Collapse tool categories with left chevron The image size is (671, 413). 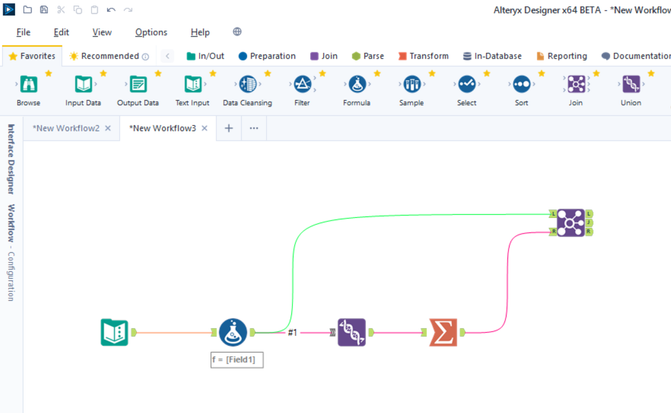(x=168, y=56)
